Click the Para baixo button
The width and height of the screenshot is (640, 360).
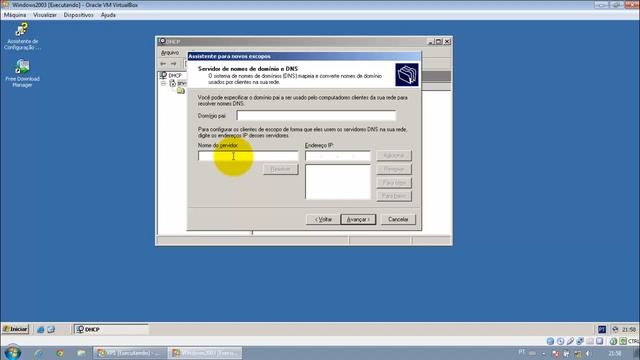coord(394,196)
